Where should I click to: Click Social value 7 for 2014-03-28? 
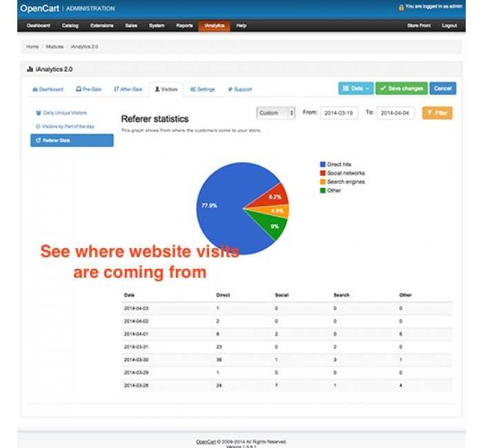pos(276,385)
